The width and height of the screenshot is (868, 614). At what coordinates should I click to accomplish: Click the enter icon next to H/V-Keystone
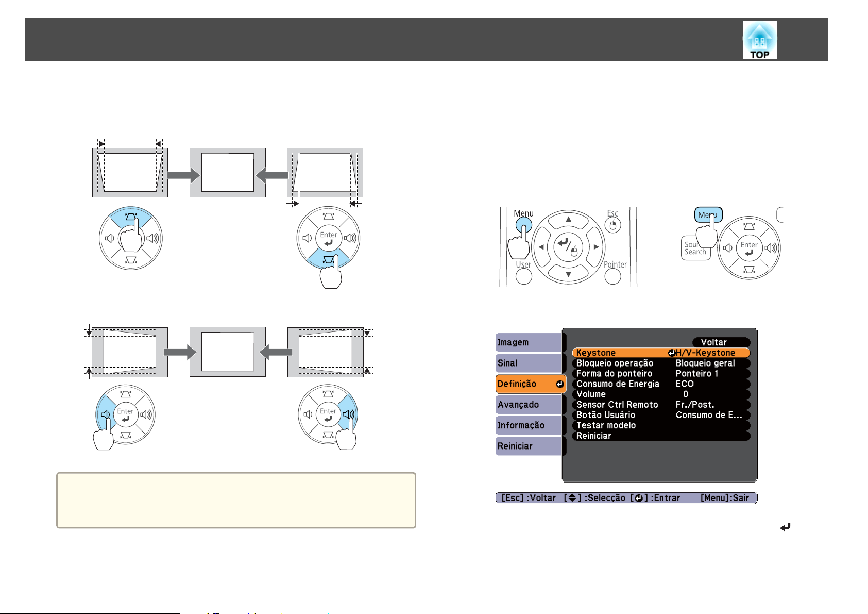(672, 353)
